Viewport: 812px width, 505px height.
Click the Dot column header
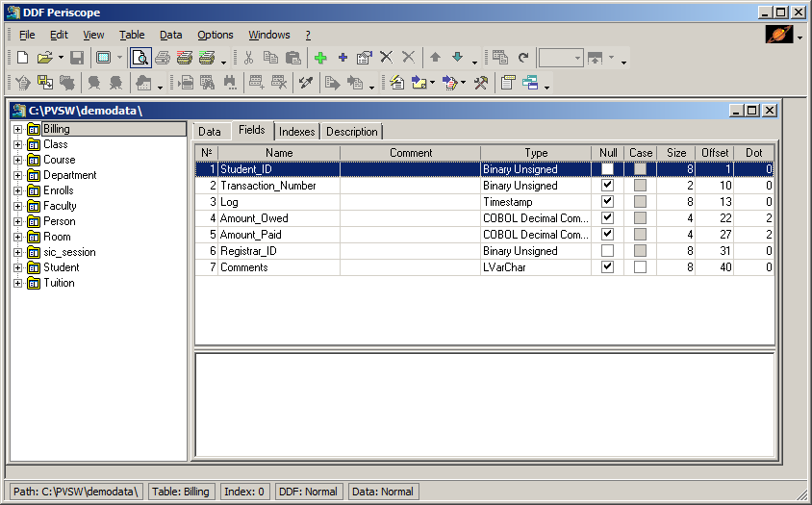click(754, 153)
